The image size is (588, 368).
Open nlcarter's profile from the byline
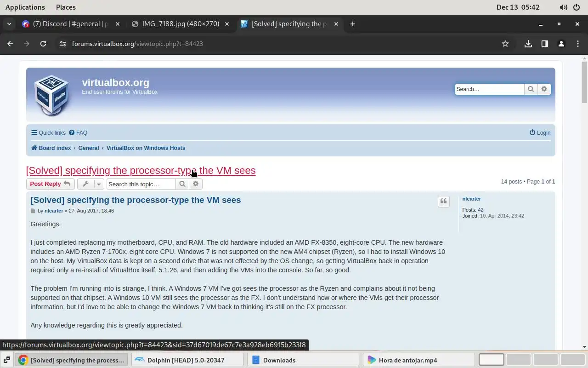(54, 211)
